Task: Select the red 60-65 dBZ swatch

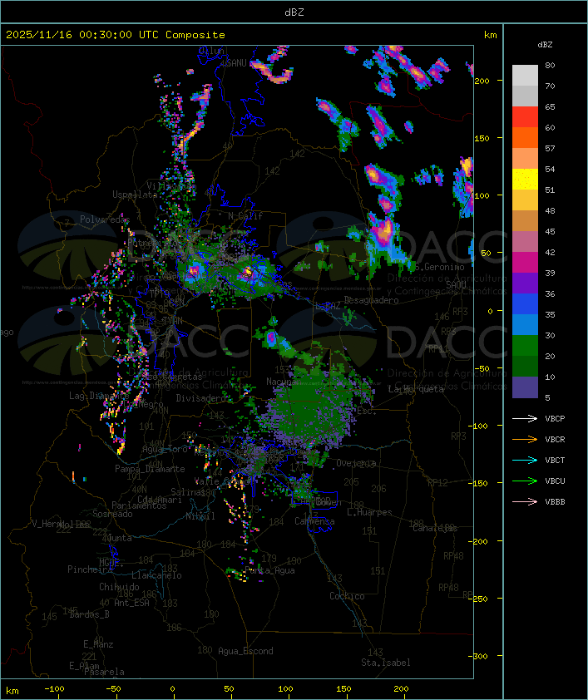Action: [x=525, y=116]
